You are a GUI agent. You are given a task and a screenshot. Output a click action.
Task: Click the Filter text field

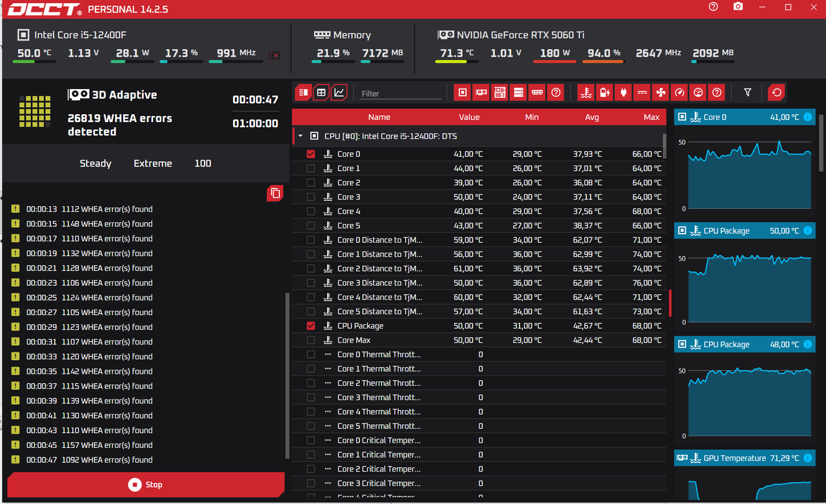point(400,94)
